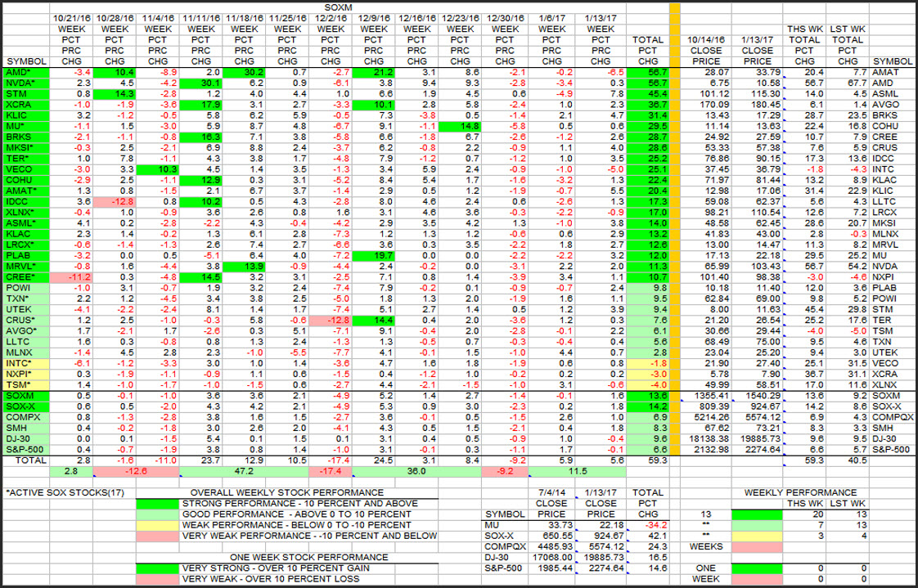The width and height of the screenshot is (918, 588).
Task: Click the yellow Weak Performance legend swatch
Action: (x=157, y=525)
